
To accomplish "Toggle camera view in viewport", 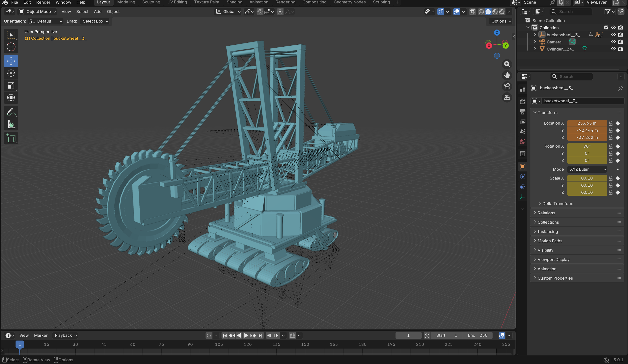I will (x=507, y=86).
